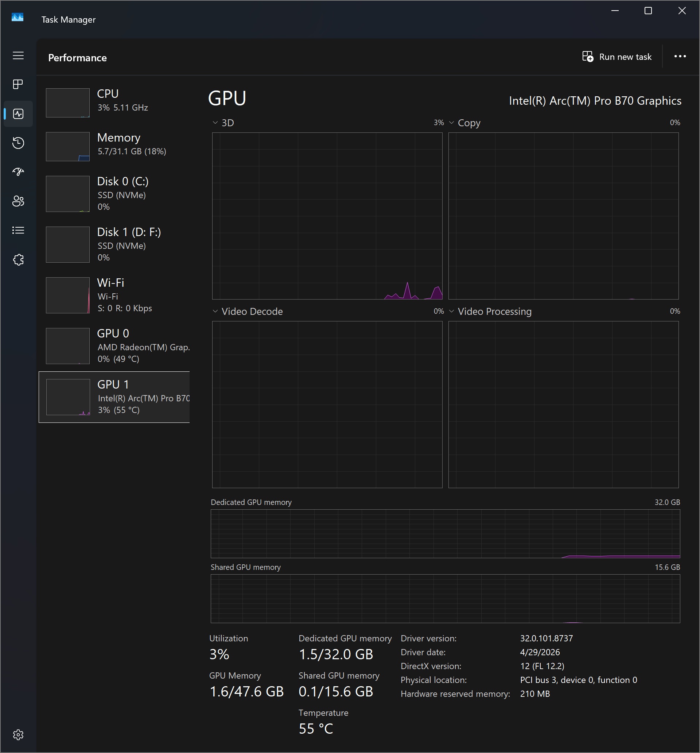Select Disk 0 (C:) item
700x753 pixels.
(114, 194)
